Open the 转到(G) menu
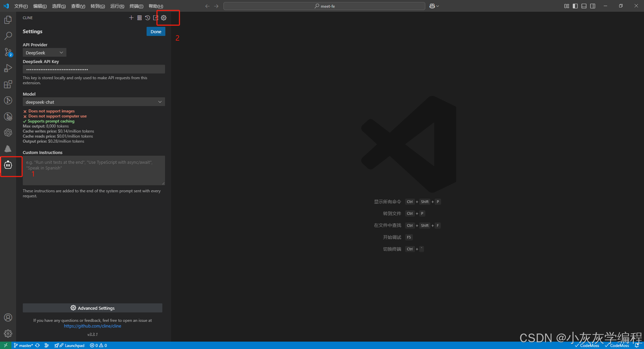 pos(98,6)
